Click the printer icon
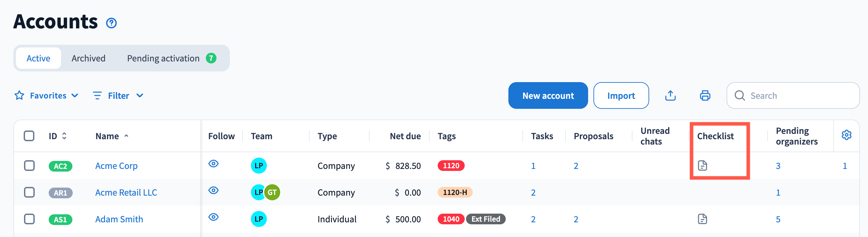This screenshot has width=868, height=237. pos(705,96)
